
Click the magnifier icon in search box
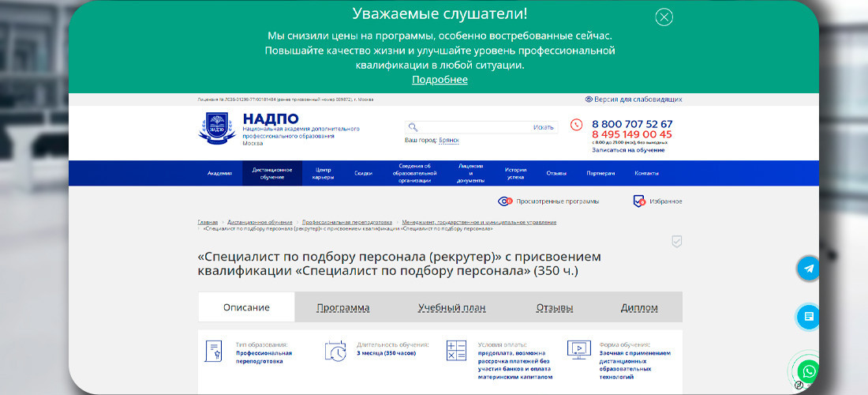(x=413, y=127)
